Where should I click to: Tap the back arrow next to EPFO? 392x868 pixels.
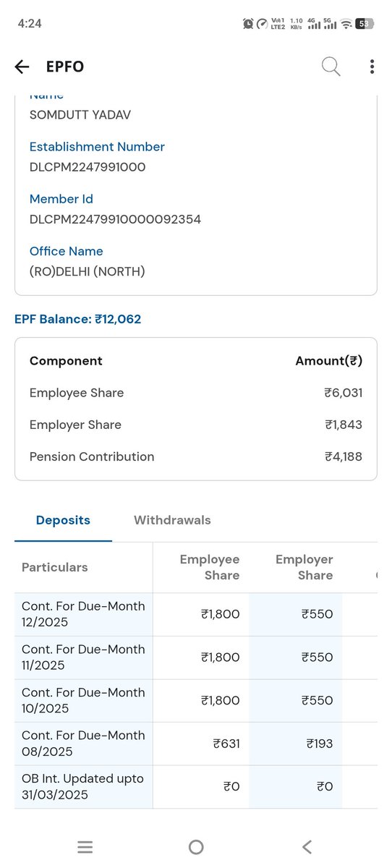(22, 67)
